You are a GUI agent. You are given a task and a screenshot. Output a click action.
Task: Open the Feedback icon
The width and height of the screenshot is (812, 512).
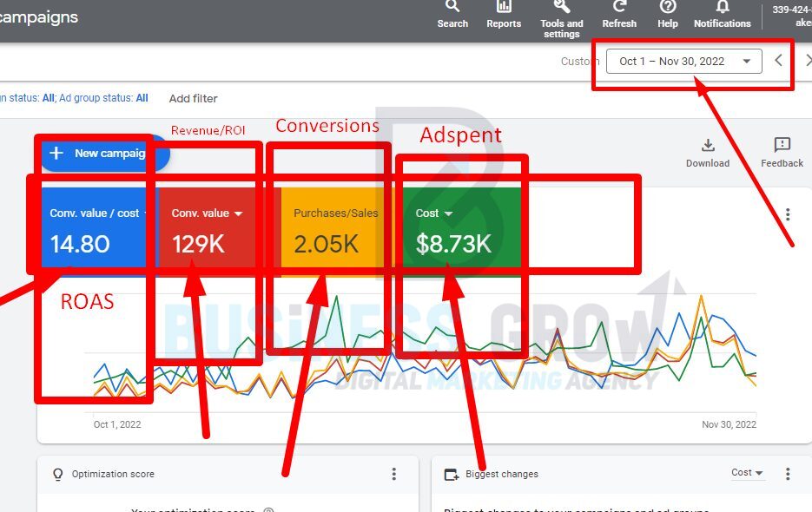point(782,145)
